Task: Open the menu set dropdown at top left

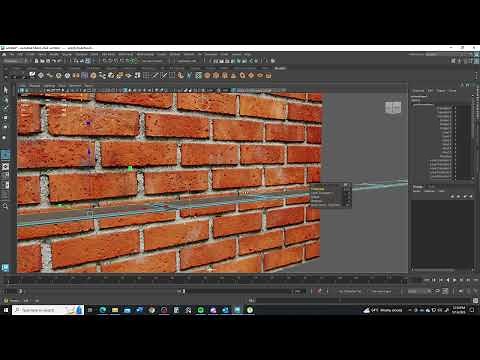Action: click(x=15, y=61)
